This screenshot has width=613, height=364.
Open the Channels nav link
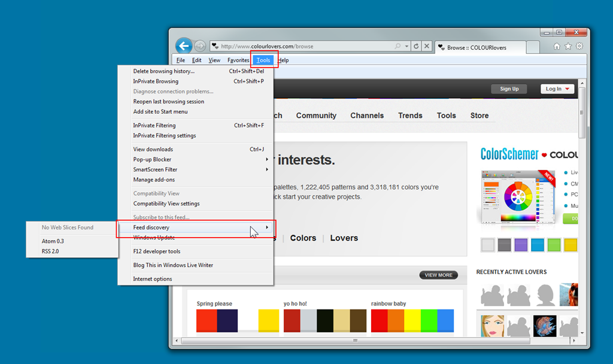point(367,116)
